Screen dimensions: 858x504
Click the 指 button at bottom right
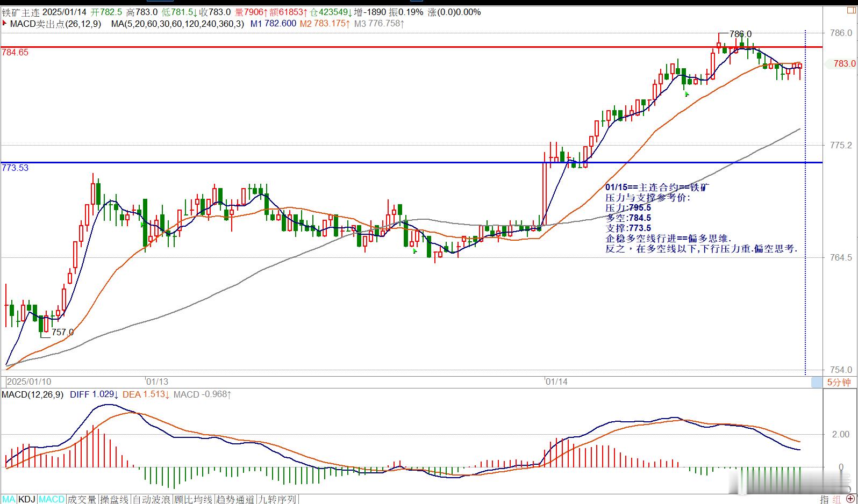point(824,499)
